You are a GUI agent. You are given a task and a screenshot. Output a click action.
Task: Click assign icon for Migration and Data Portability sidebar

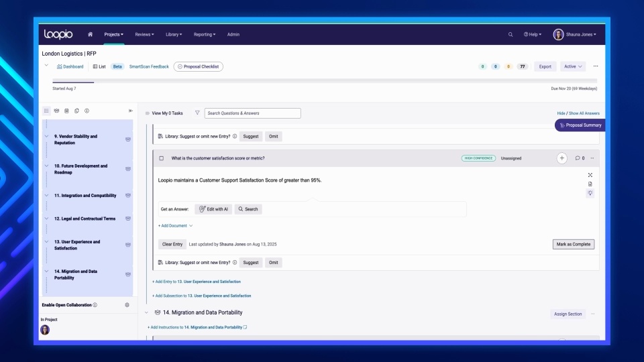pos(128,275)
